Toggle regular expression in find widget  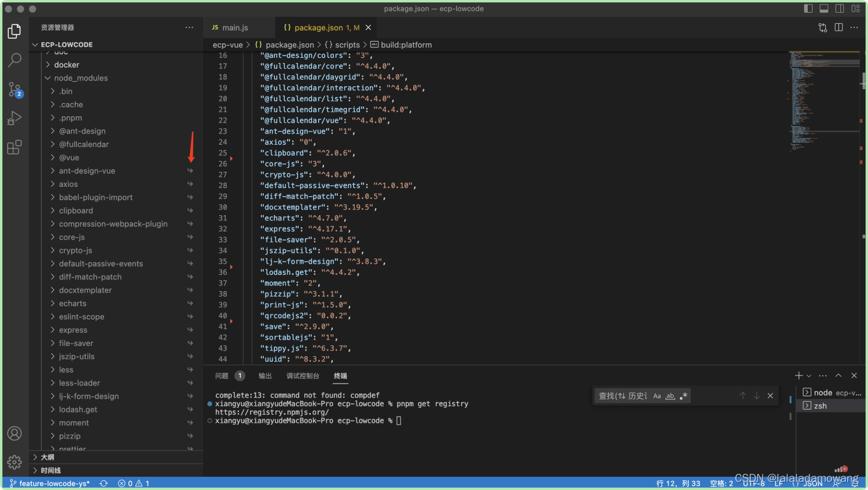pos(683,396)
